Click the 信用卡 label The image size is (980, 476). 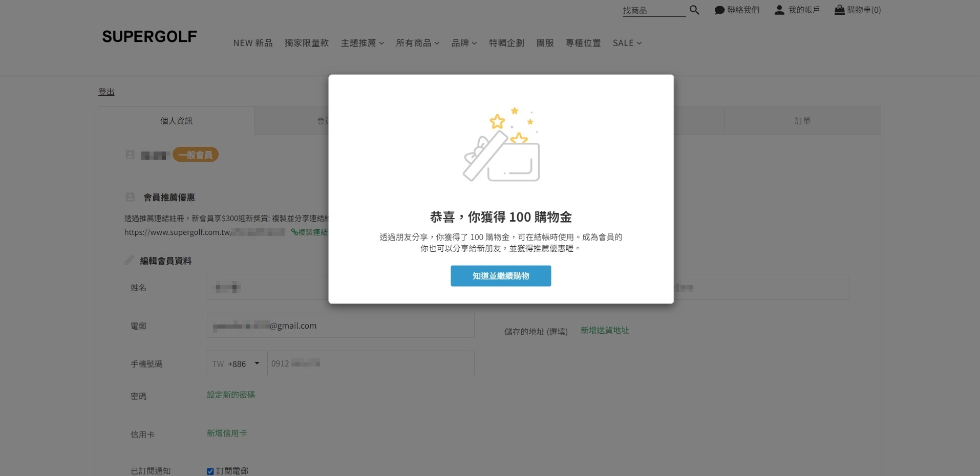click(142, 435)
